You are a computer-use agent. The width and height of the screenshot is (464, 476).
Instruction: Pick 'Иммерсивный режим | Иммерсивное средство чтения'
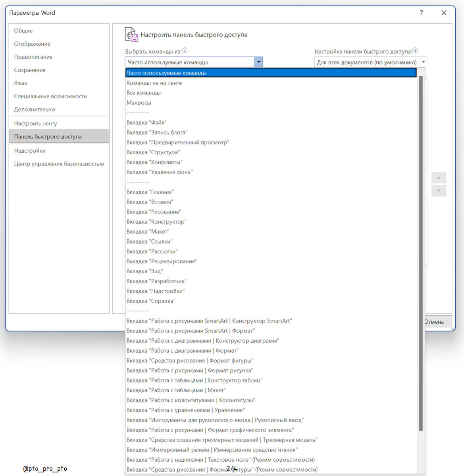pyautogui.click(x=271, y=450)
